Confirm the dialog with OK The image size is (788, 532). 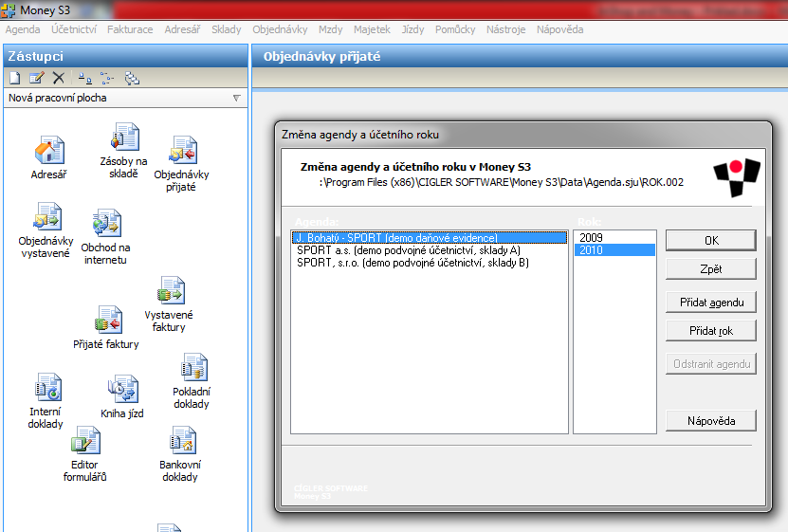pyautogui.click(x=711, y=241)
